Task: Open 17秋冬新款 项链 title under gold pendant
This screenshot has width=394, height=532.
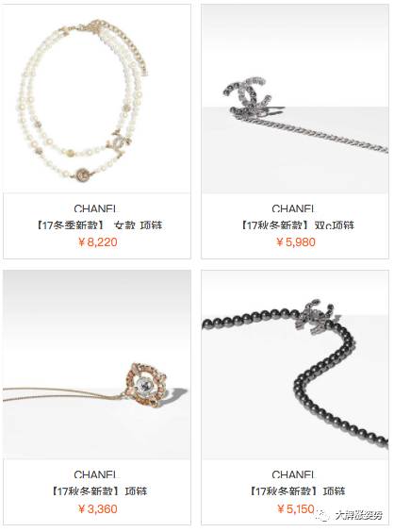Action: (99, 490)
